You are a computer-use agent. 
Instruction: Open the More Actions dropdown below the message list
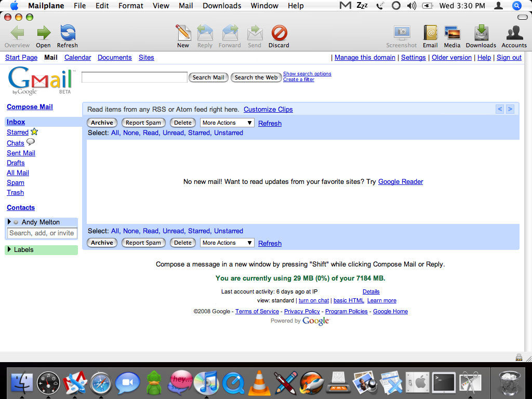tap(227, 243)
